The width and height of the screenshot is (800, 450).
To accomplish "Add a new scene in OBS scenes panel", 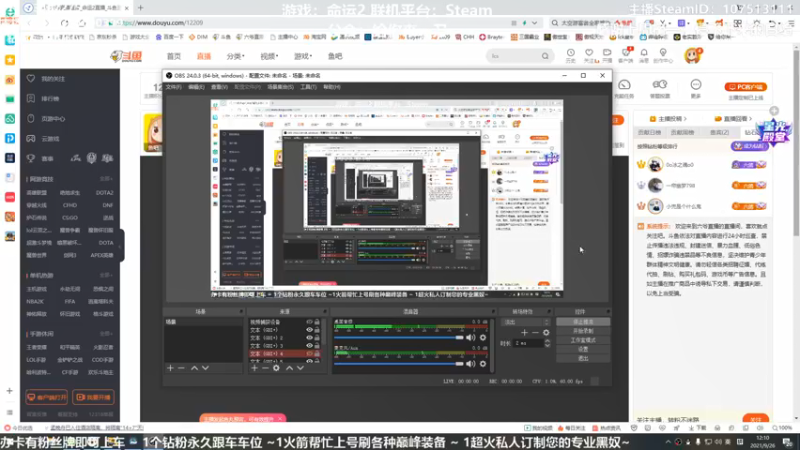I will 170,368.
